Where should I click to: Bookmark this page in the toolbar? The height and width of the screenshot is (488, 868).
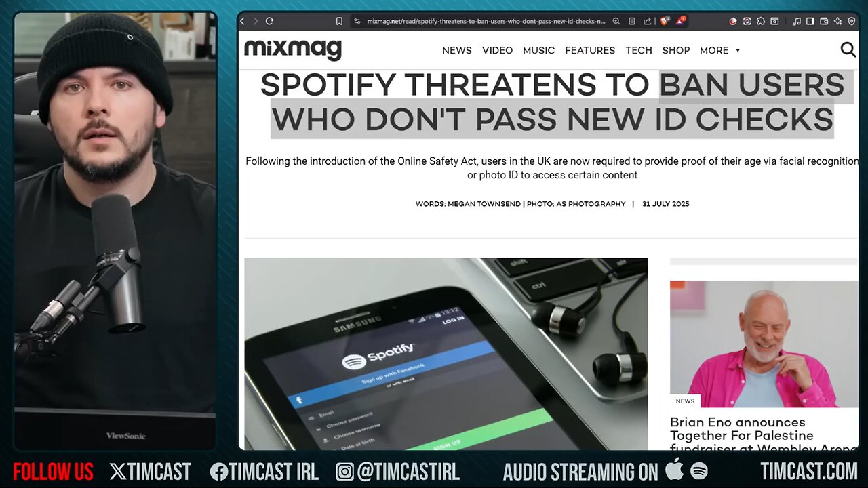click(339, 21)
